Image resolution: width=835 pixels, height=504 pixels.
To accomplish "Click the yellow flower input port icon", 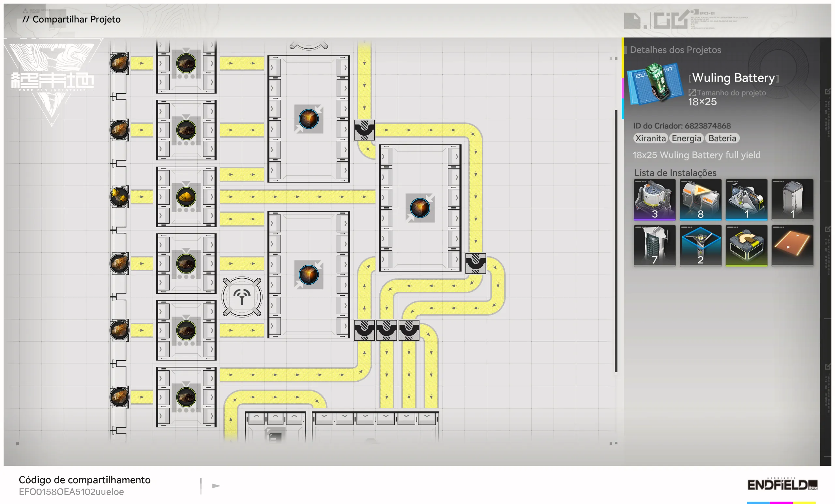I will point(119,197).
